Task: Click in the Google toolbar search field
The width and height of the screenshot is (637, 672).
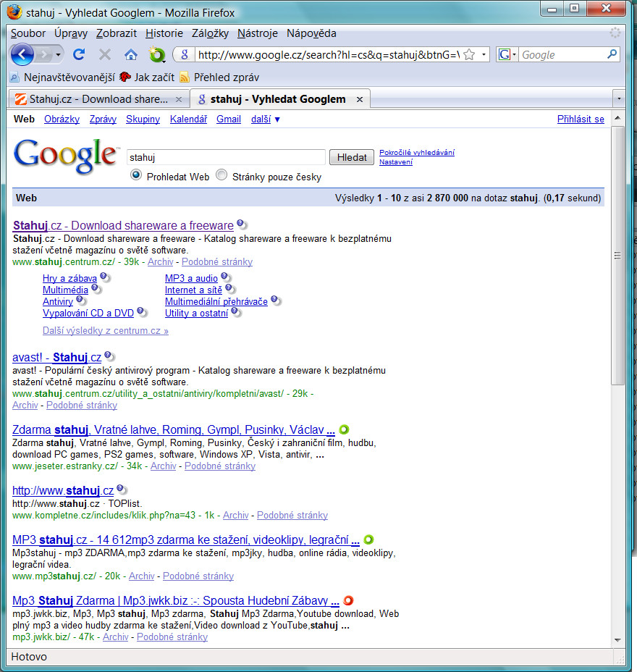Action: pyautogui.click(x=562, y=55)
